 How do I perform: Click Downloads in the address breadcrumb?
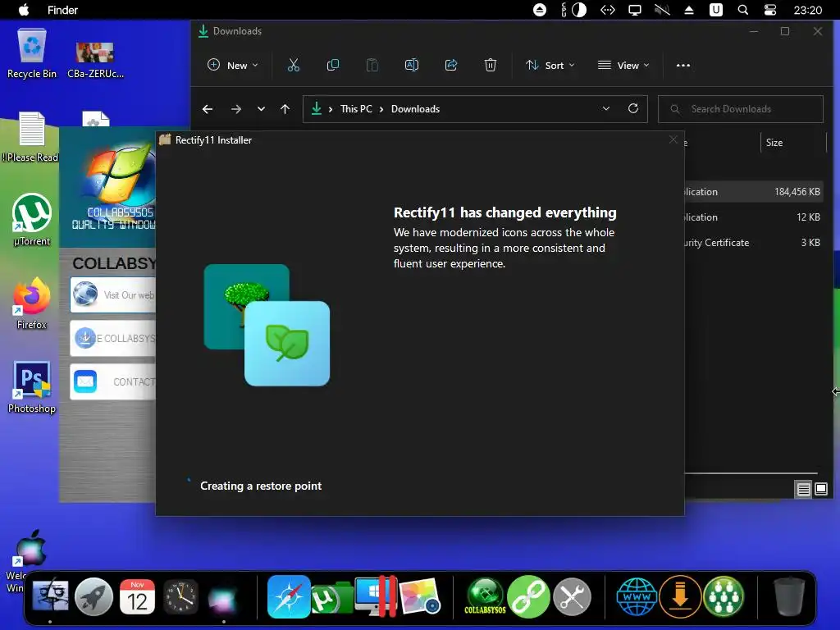(x=415, y=109)
